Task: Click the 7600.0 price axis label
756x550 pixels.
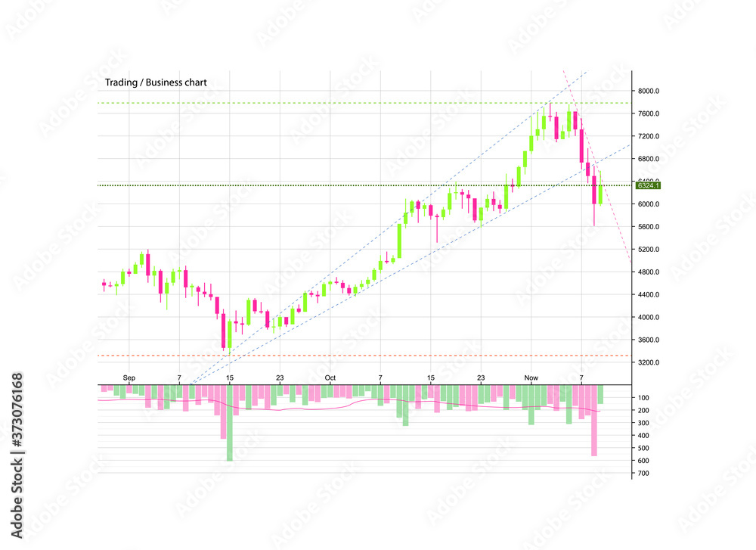Action: 649,114
